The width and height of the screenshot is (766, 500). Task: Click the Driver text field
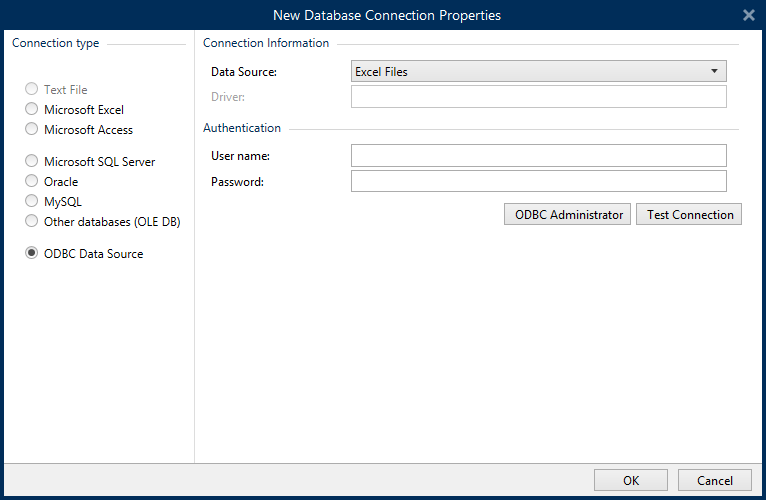538,97
